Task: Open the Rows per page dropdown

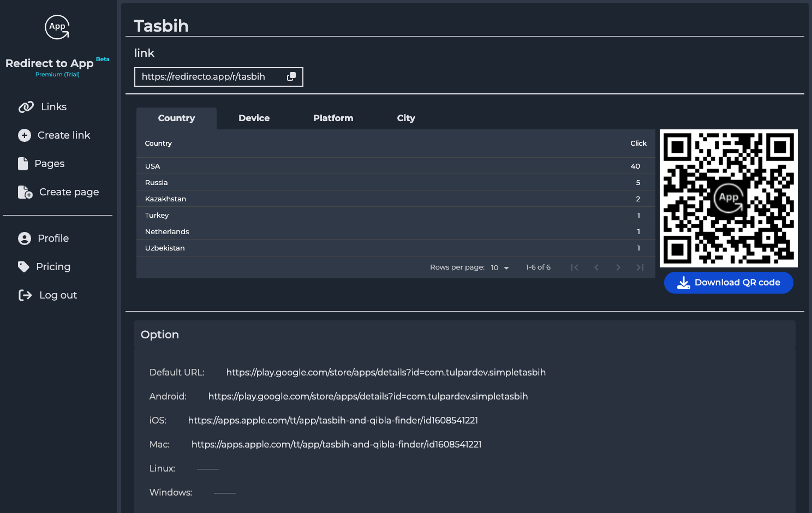Action: tap(500, 267)
